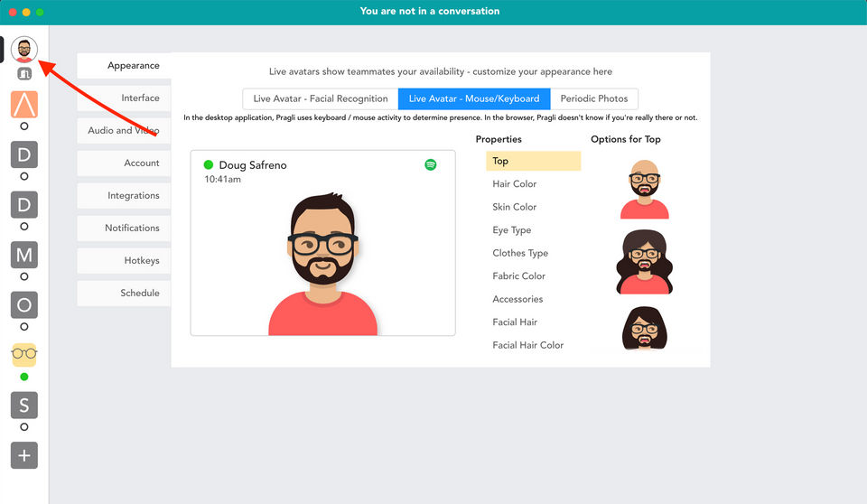867x504 pixels.
Task: Select the Eye Type property
Action: 511,230
